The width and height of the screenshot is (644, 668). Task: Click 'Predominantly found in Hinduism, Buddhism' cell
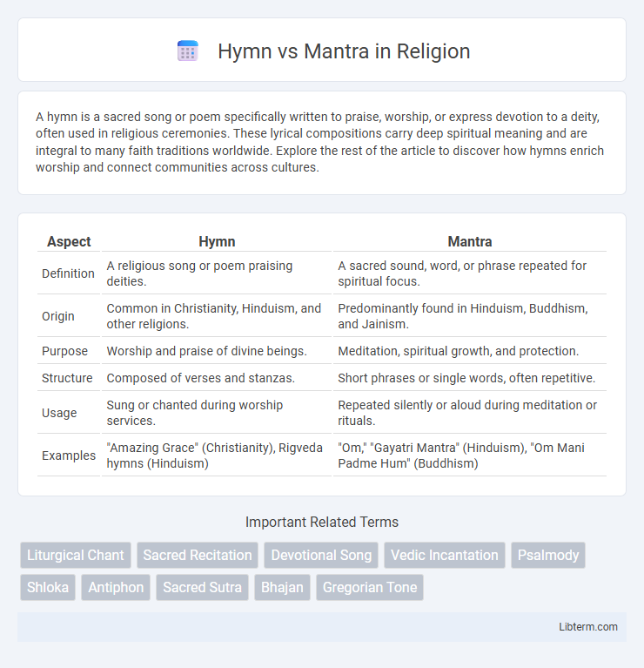pos(469,316)
